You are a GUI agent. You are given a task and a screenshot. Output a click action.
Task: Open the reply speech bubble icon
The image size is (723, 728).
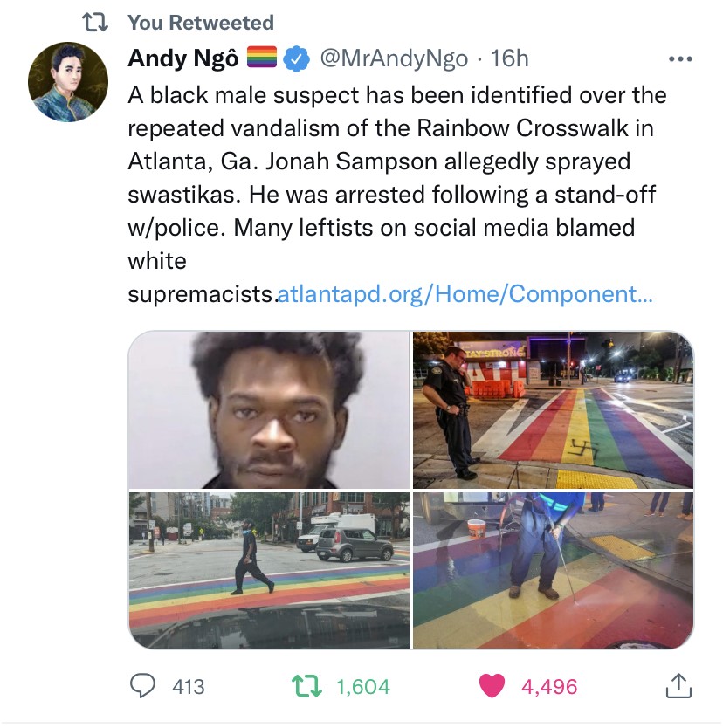[x=142, y=686]
